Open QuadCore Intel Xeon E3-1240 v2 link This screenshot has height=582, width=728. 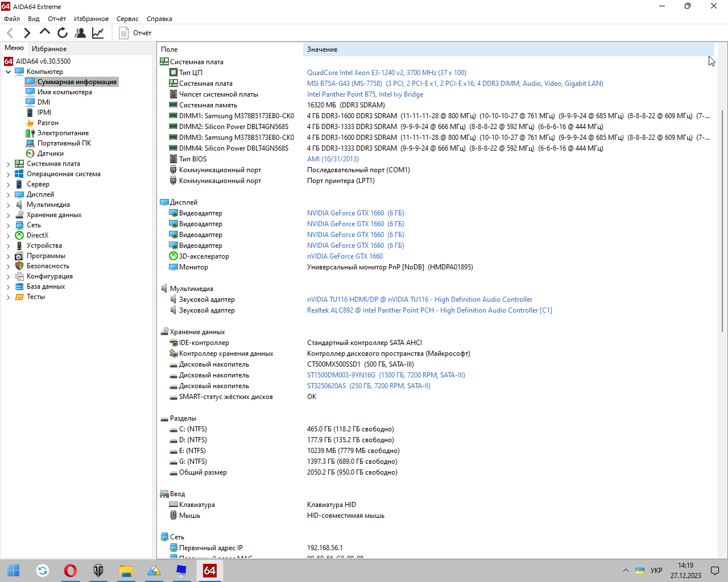(x=387, y=73)
